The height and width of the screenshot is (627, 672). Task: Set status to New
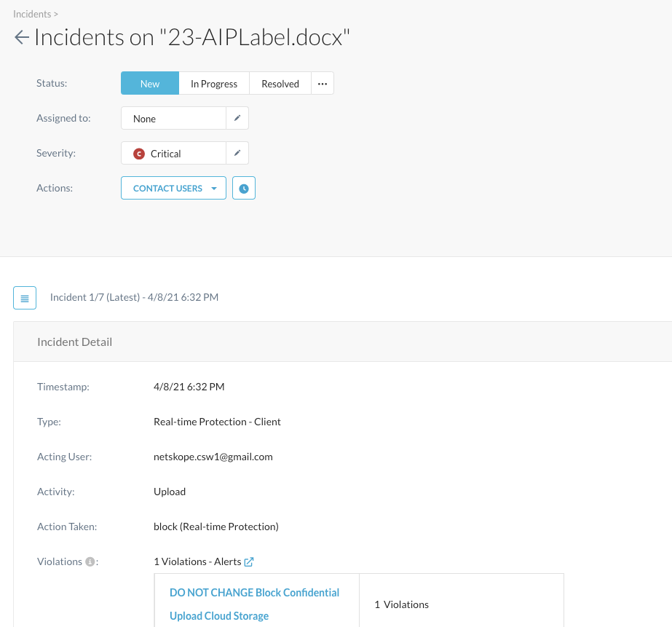[x=150, y=84]
